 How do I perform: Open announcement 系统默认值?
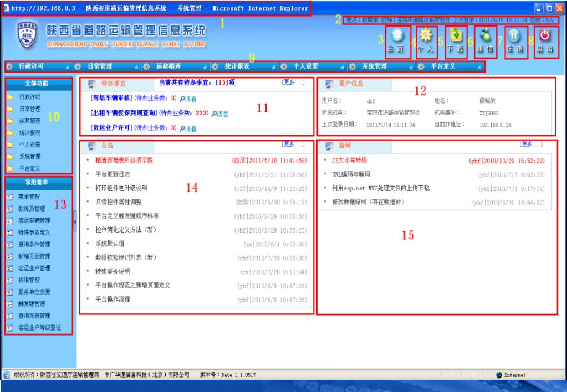110,244
